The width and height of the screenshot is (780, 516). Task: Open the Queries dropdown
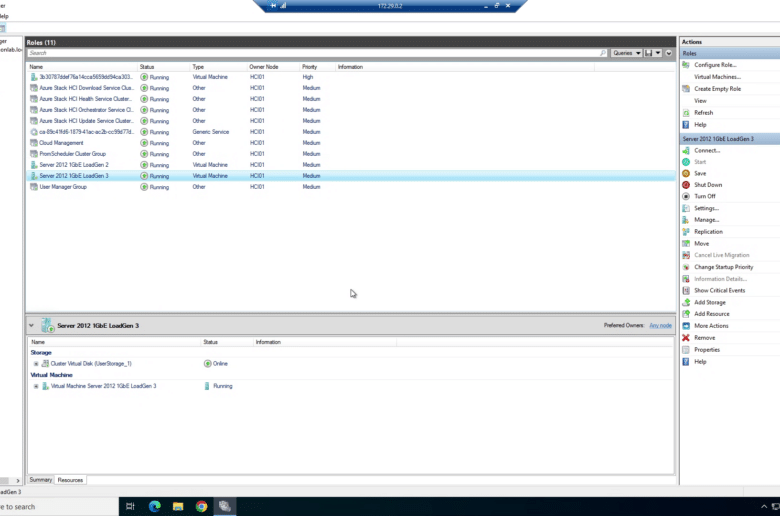(626, 53)
